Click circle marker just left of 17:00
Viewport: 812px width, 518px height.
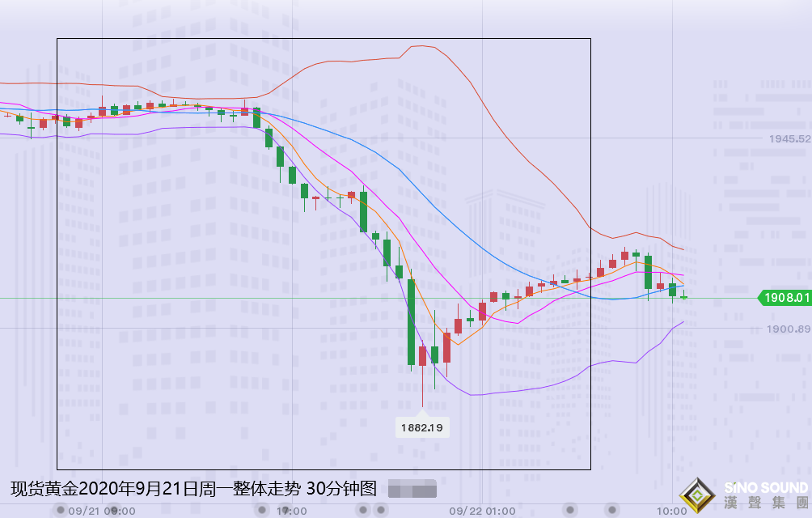(260, 511)
